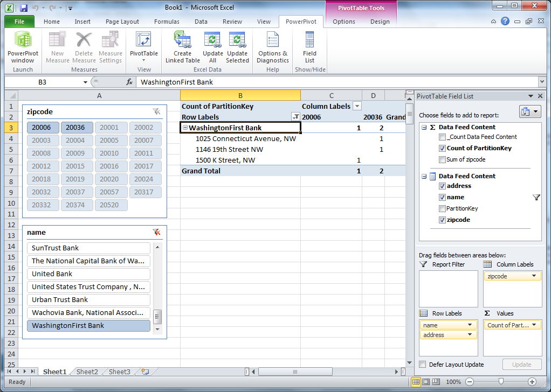The height and width of the screenshot is (392, 551).
Task: Clear filter on zipcode slicer
Action: coord(157,111)
